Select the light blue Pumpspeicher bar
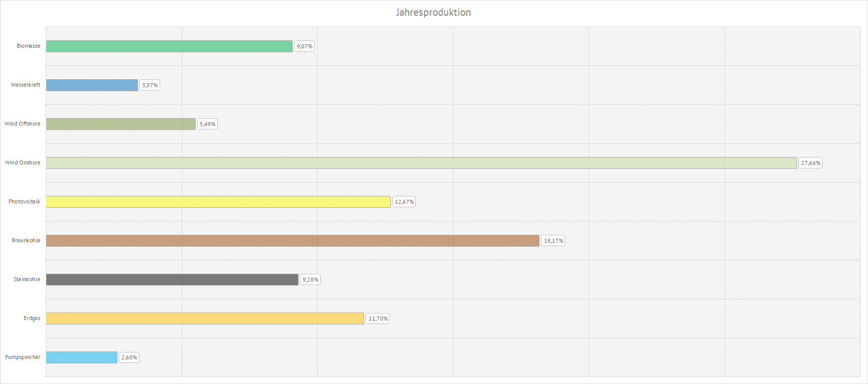 [x=81, y=357]
